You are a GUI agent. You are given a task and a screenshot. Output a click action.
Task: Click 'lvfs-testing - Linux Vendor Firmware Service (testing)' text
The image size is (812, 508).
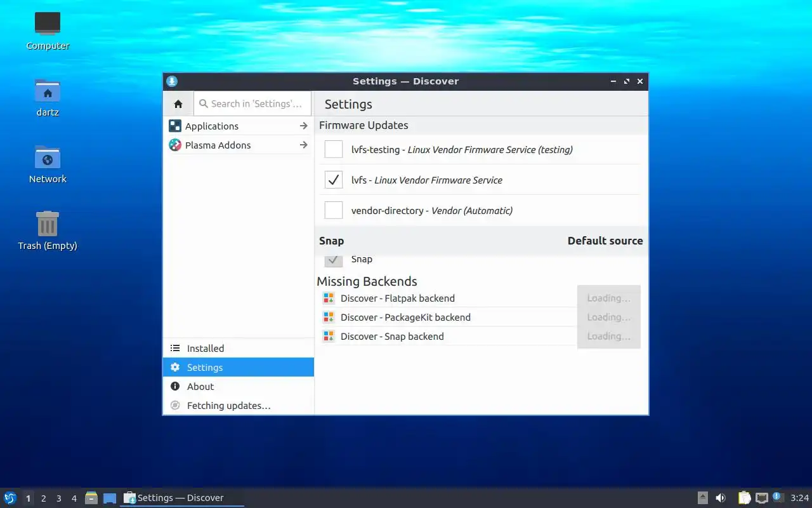pos(462,149)
